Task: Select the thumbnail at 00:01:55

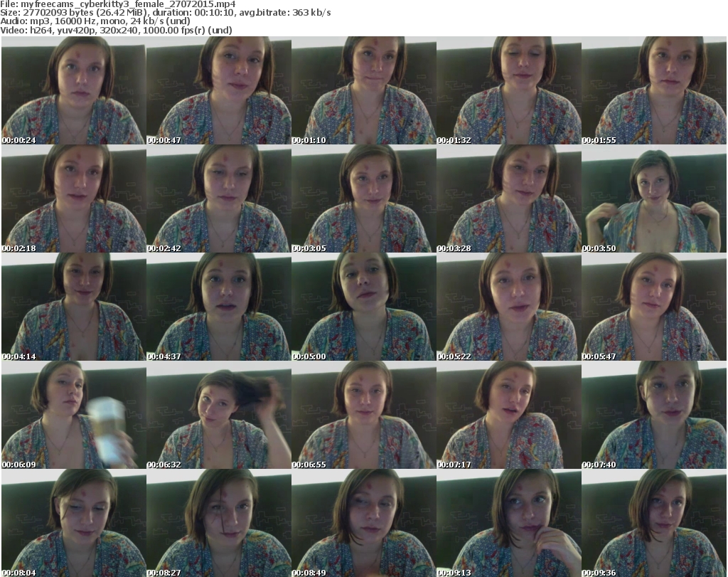Action: coord(654,90)
